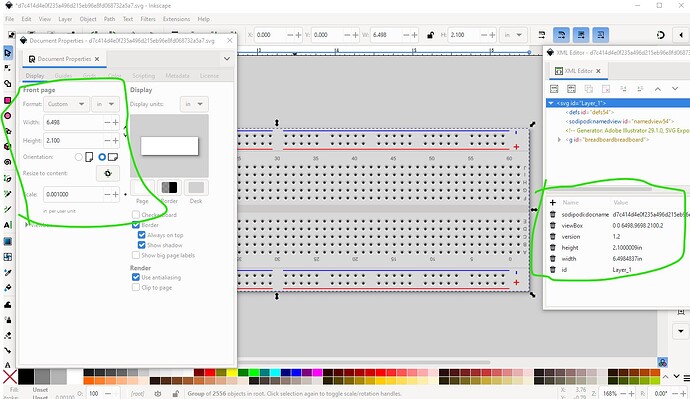Uncheck Use antialiasing option
Viewport: 690px width, 399px height.
pyautogui.click(x=136, y=277)
